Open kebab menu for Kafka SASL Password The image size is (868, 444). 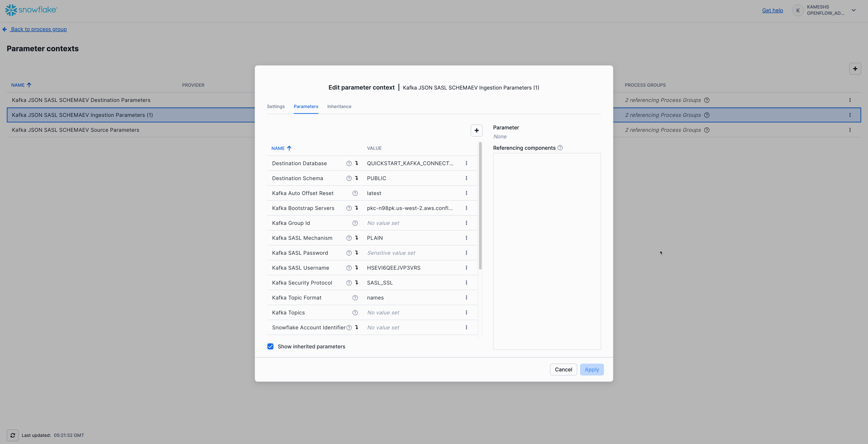[466, 253]
